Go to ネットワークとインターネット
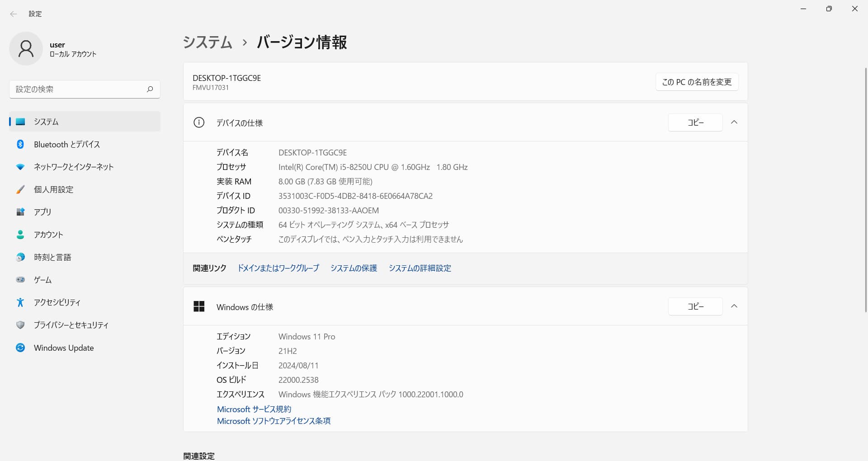The height and width of the screenshot is (461, 868). point(85,167)
